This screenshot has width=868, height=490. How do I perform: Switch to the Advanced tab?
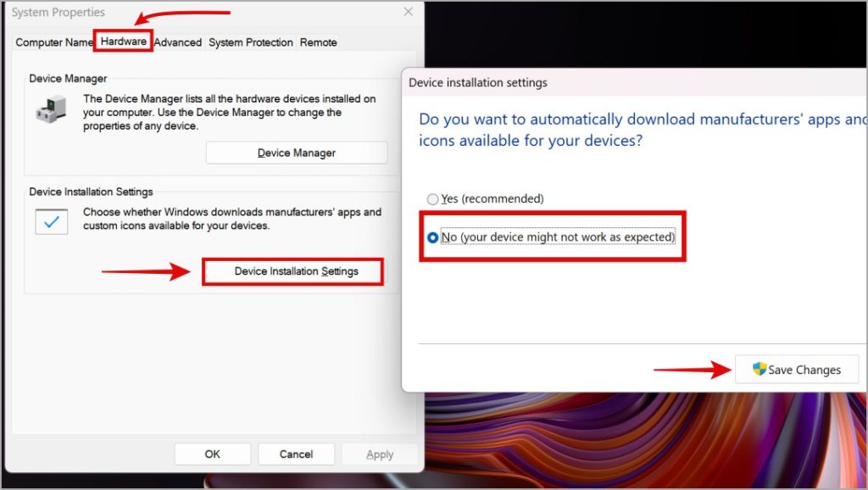pyautogui.click(x=178, y=42)
